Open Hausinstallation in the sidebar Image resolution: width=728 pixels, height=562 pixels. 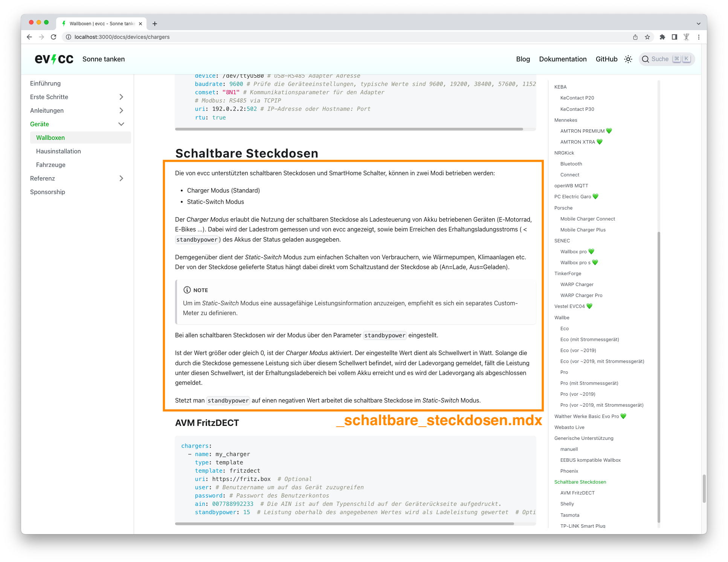[x=58, y=151]
